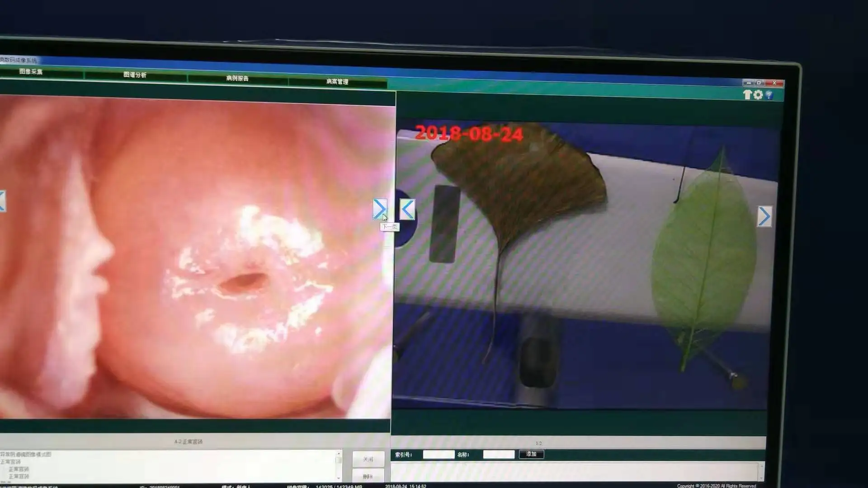The width and height of the screenshot is (868, 488).
Task: Open the 图像采集 image capture tab
Action: (31, 72)
